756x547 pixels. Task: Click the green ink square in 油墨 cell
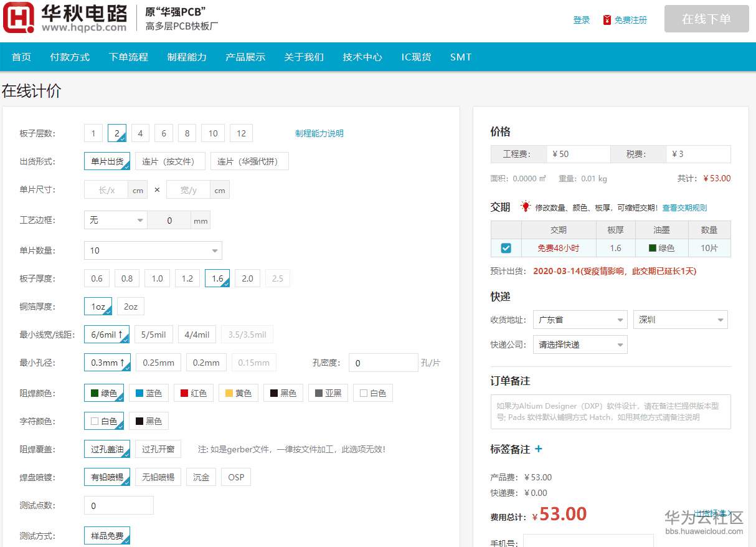pos(653,248)
